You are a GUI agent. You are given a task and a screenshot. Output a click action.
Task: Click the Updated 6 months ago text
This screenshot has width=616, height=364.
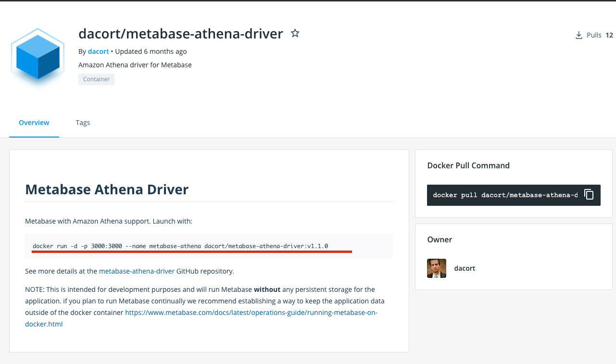coord(151,51)
